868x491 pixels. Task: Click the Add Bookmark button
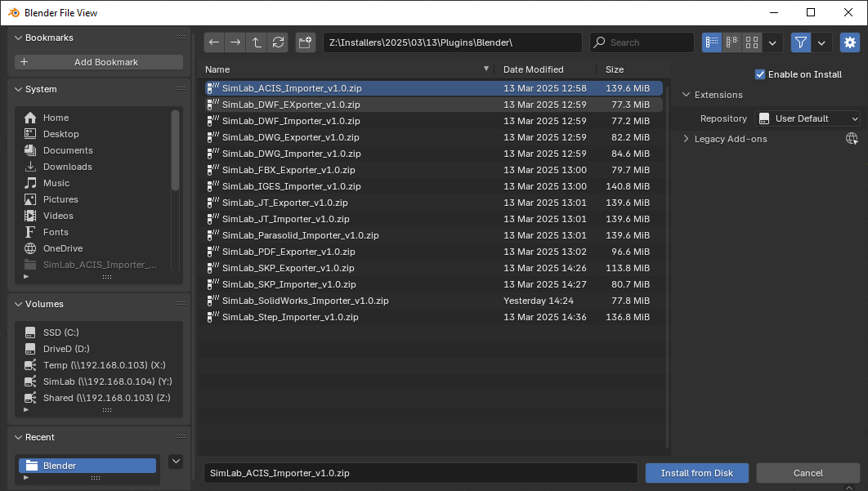point(98,62)
